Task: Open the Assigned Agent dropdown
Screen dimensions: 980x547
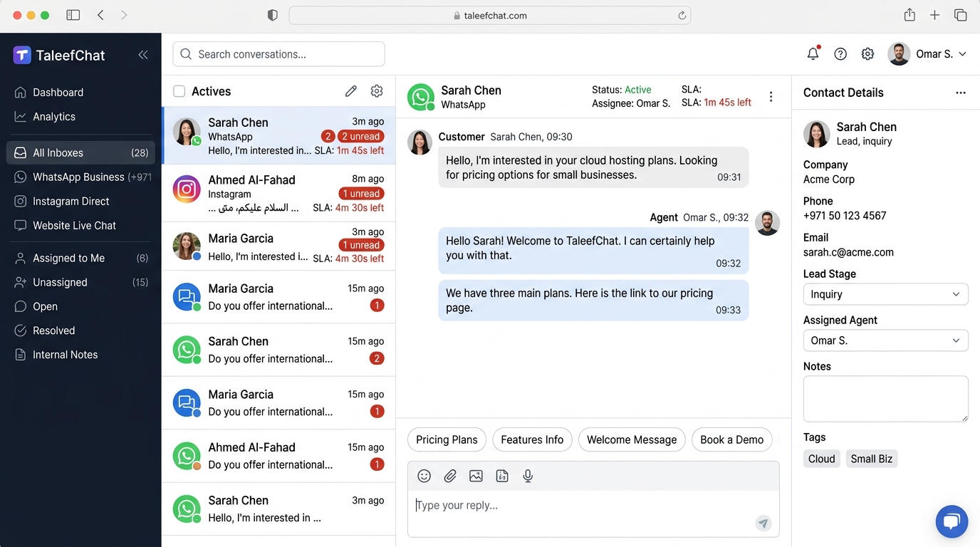Action: [885, 340]
